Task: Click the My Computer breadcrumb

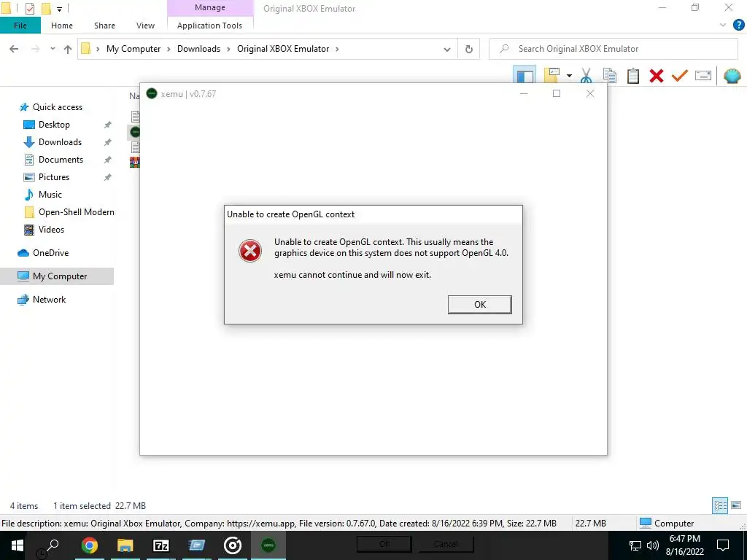Action: coord(133,49)
